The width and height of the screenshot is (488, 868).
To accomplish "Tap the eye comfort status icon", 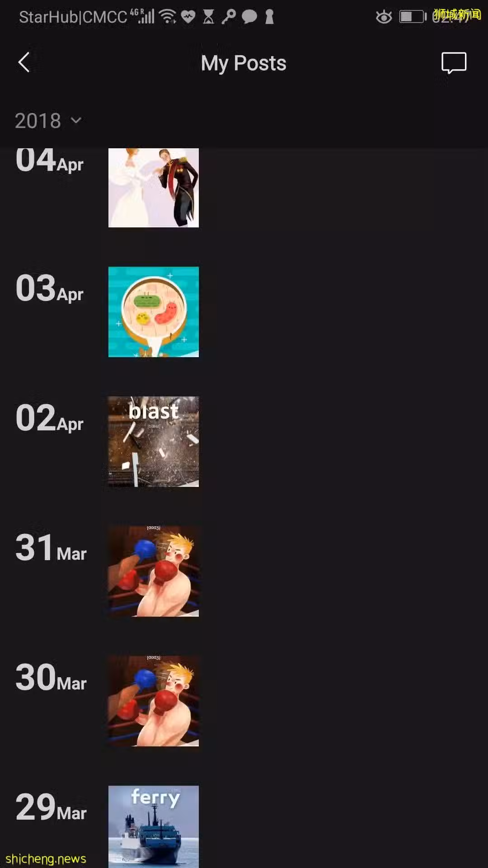I will tap(384, 17).
